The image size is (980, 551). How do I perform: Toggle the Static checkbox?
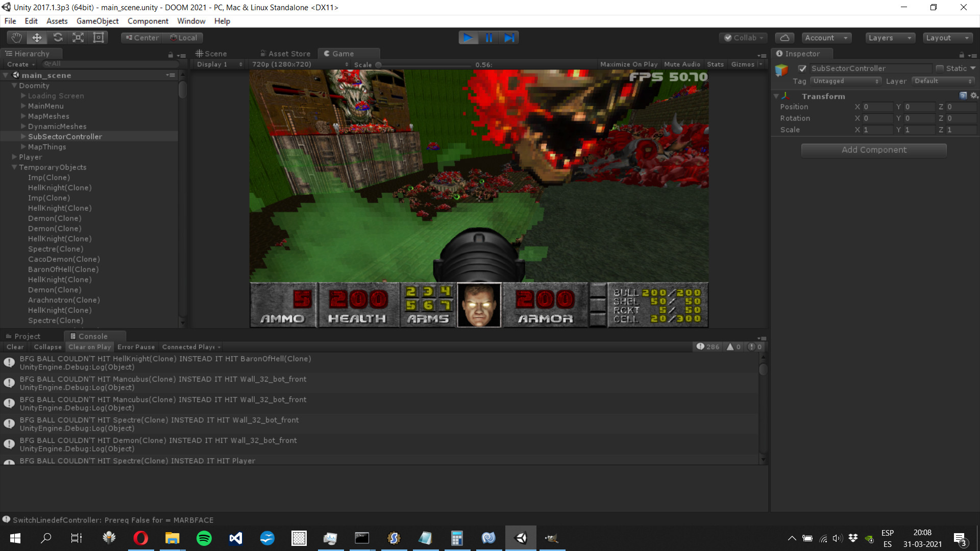click(x=940, y=68)
